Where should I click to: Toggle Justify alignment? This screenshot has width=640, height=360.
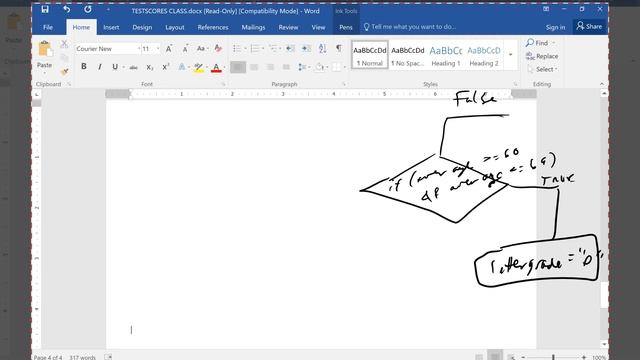(286, 67)
